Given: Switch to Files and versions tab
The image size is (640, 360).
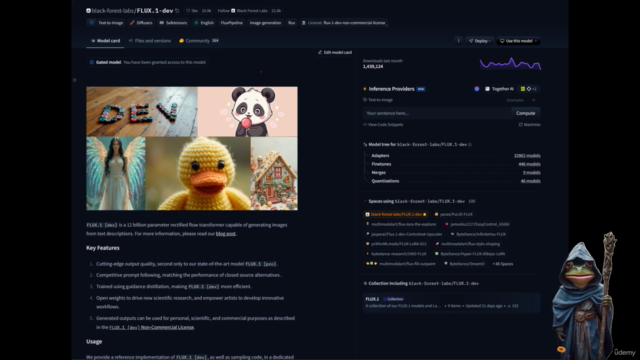Looking at the screenshot, I should click(149, 41).
